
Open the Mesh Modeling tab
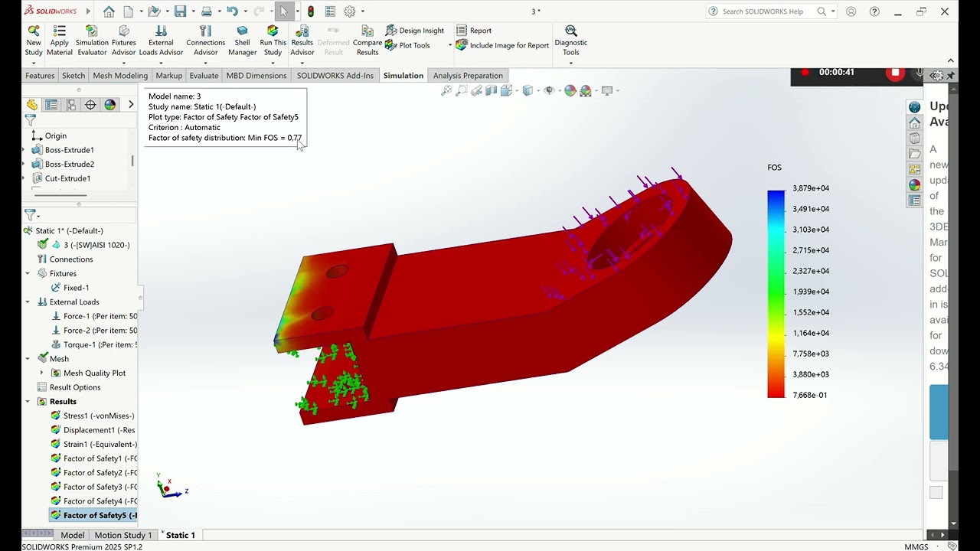(x=120, y=76)
